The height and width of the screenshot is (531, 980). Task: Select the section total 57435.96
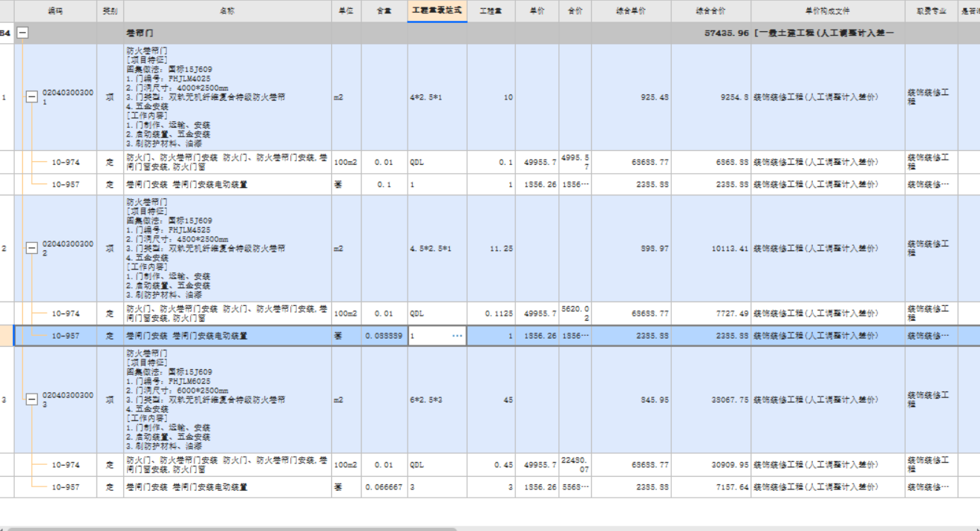pos(711,33)
